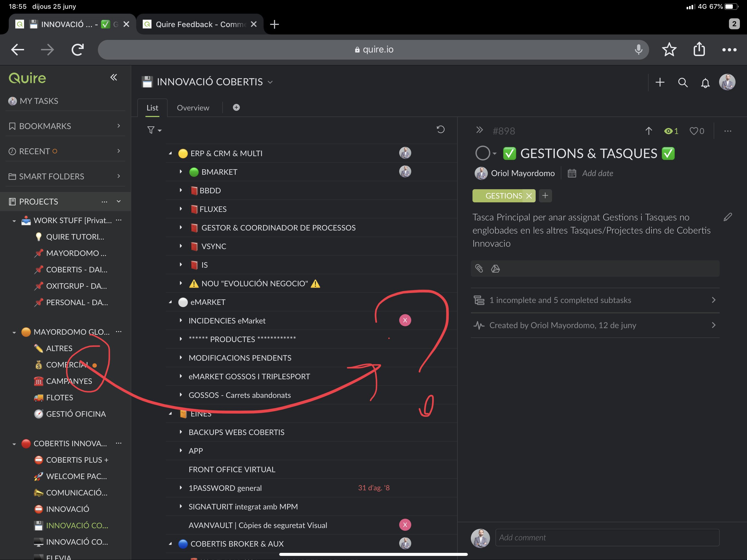This screenshot has height=560, width=747.
Task: Open Created by Oriol Mayordomo activity
Action: [595, 325]
